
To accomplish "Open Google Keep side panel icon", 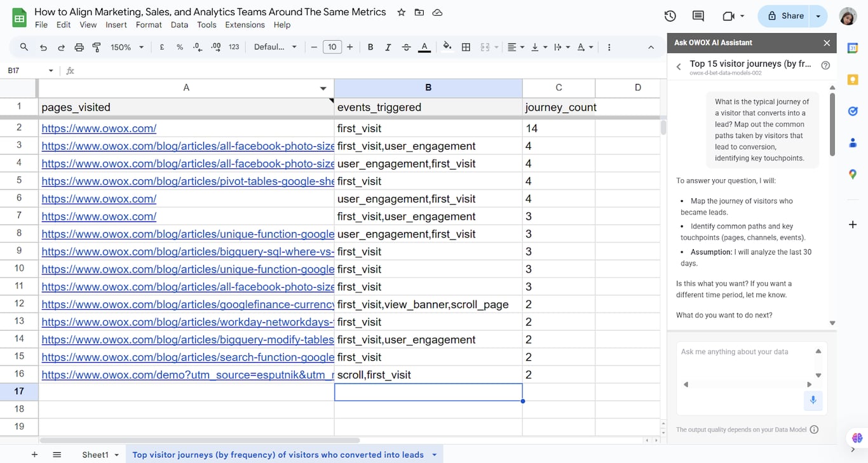I will 853,79.
